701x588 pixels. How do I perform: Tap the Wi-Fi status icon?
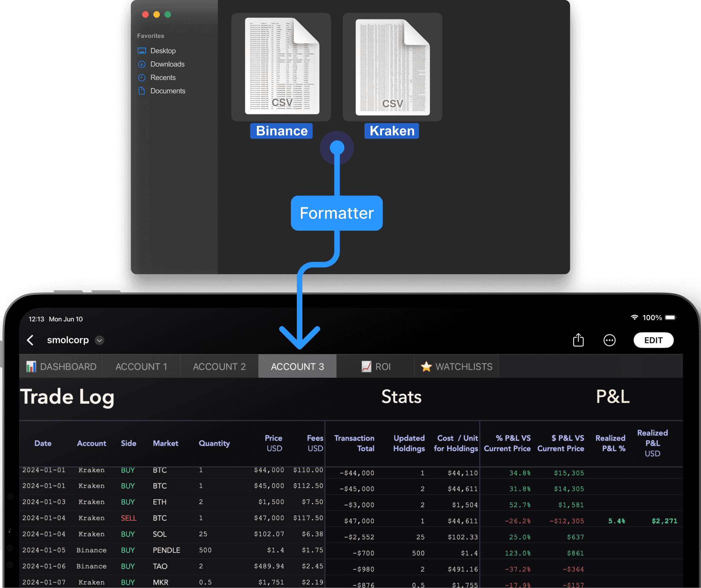[635, 318]
